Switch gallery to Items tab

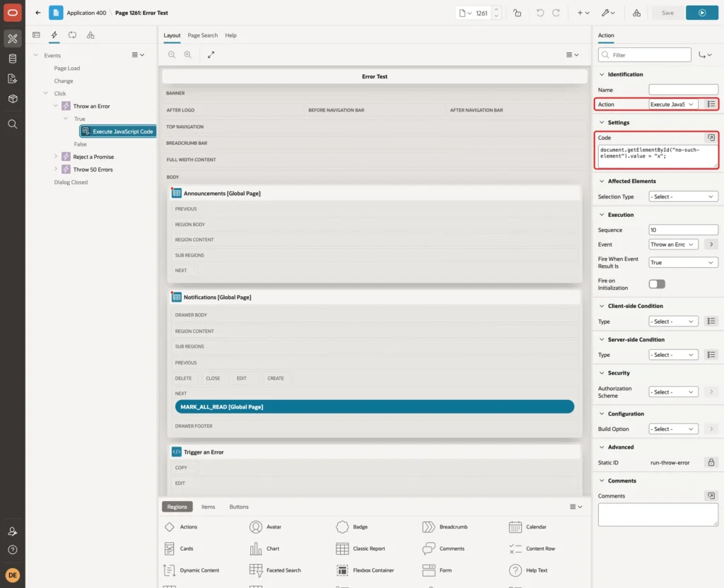[x=209, y=507]
